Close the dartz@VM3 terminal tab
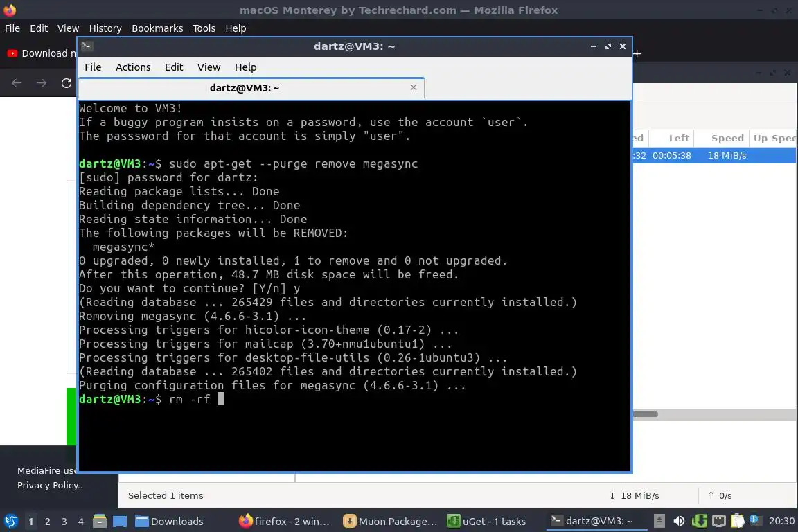 [414, 87]
